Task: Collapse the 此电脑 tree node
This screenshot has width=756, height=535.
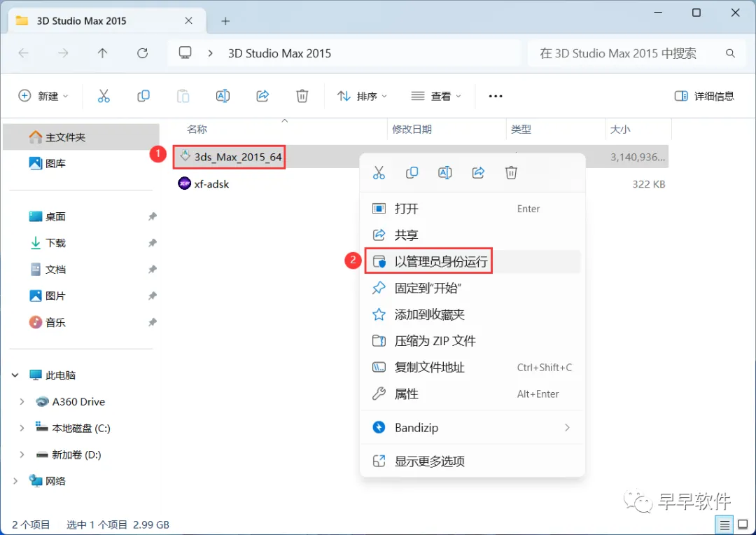Action: pyautogui.click(x=15, y=375)
